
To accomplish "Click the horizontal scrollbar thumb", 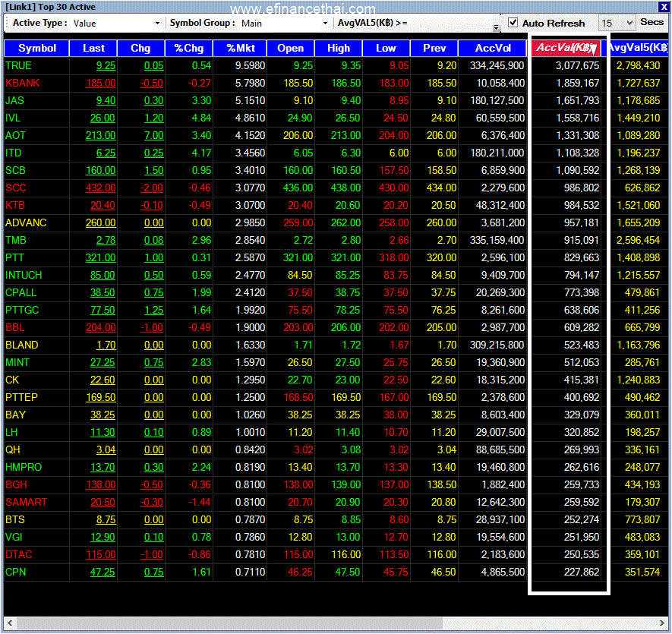I will 229,623.
